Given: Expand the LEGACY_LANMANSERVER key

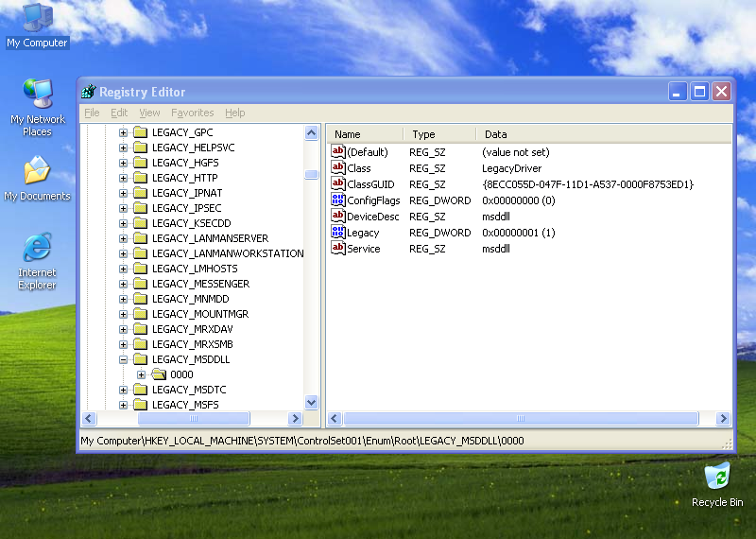Looking at the screenshot, I should (123, 238).
